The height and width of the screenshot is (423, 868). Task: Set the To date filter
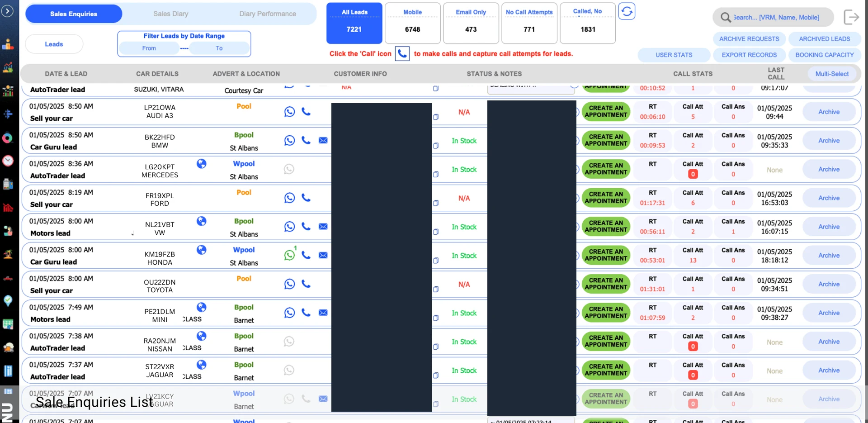pos(219,48)
